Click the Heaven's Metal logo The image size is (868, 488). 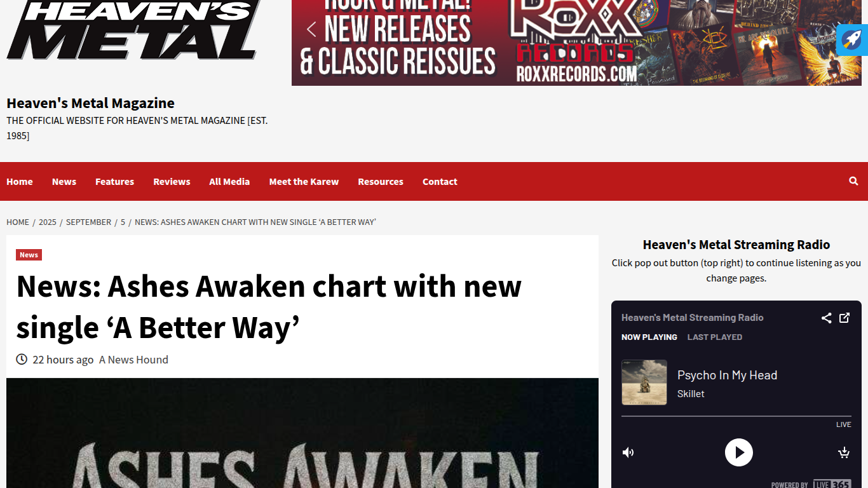133,30
